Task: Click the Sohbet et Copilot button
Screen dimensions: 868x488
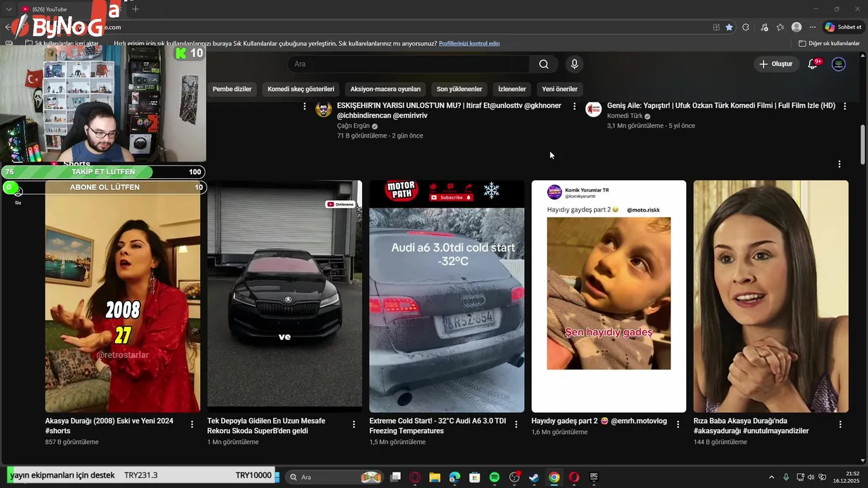Action: (843, 27)
